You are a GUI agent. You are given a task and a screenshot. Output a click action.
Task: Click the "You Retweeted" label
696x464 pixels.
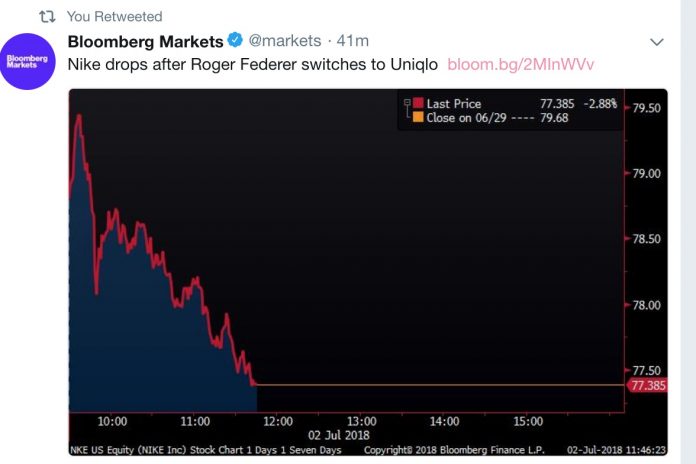point(115,17)
